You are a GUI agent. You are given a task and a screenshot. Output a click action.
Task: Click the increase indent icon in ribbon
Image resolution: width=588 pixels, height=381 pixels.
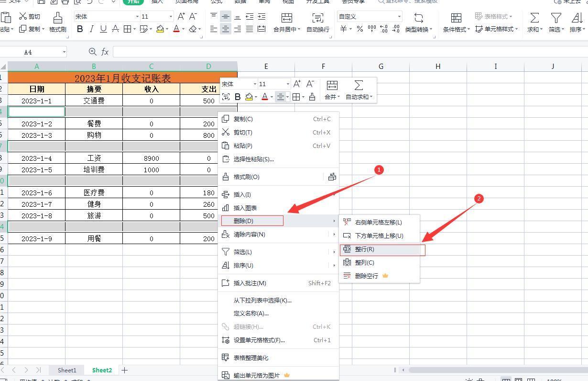tap(261, 16)
